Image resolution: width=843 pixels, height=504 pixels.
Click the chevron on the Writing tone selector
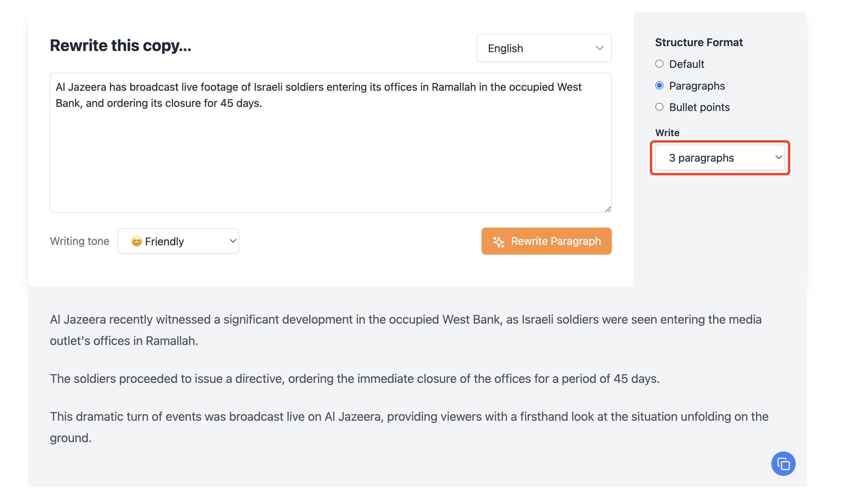coord(232,241)
